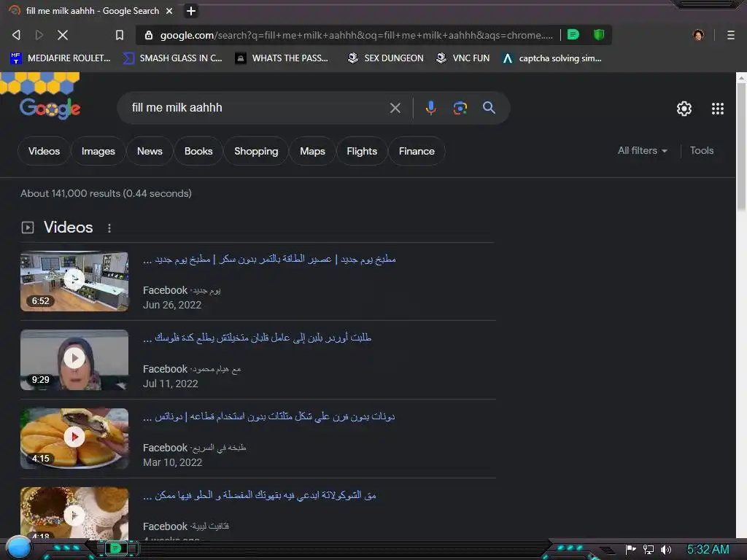Open the new tab plus button
The image size is (747, 560).
pos(191,11)
